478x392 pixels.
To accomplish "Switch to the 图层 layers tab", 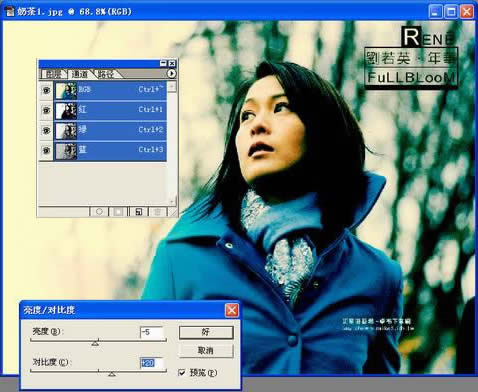I will click(53, 74).
